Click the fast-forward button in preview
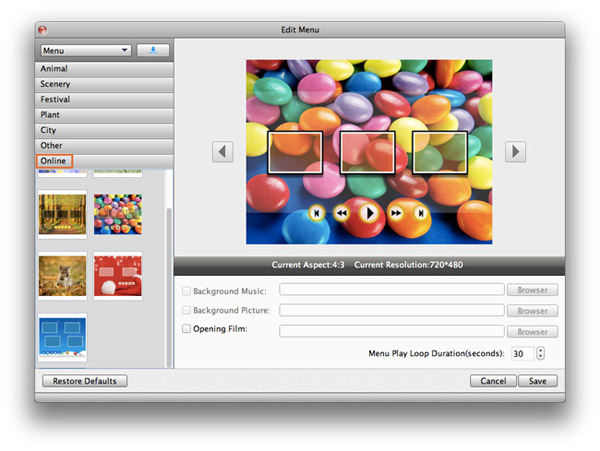This screenshot has height=451, width=600. coord(396,213)
